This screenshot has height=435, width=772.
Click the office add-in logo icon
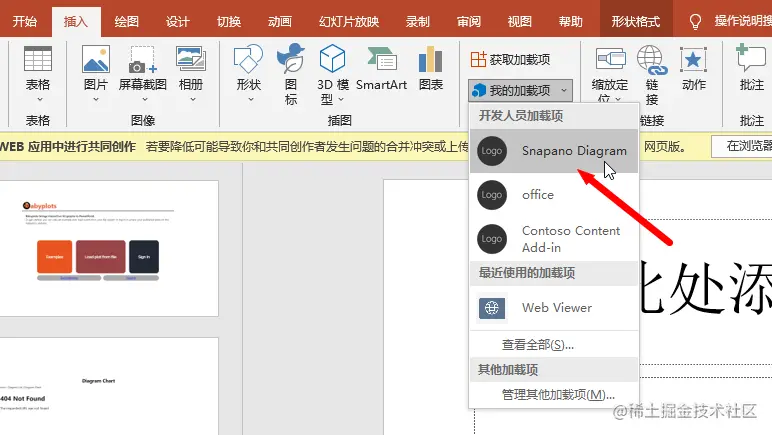(x=492, y=195)
